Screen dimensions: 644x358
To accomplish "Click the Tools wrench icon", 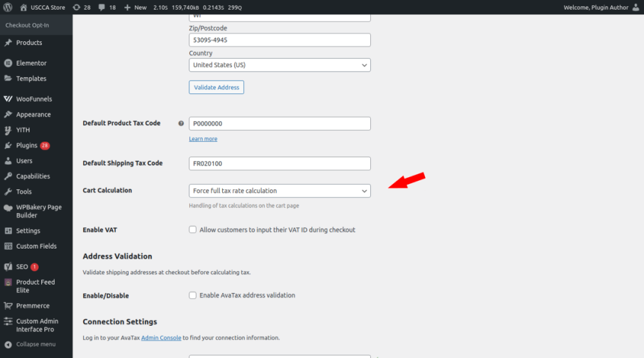I will point(8,192).
